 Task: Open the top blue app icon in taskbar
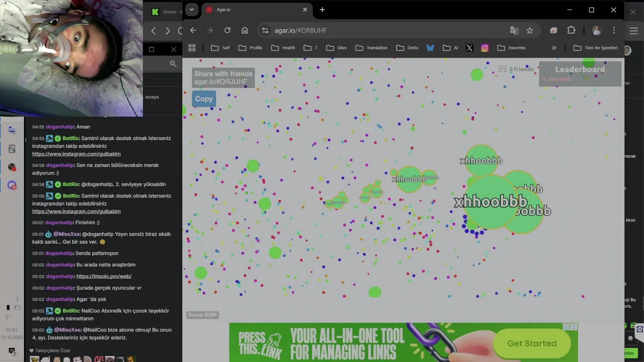[12, 130]
